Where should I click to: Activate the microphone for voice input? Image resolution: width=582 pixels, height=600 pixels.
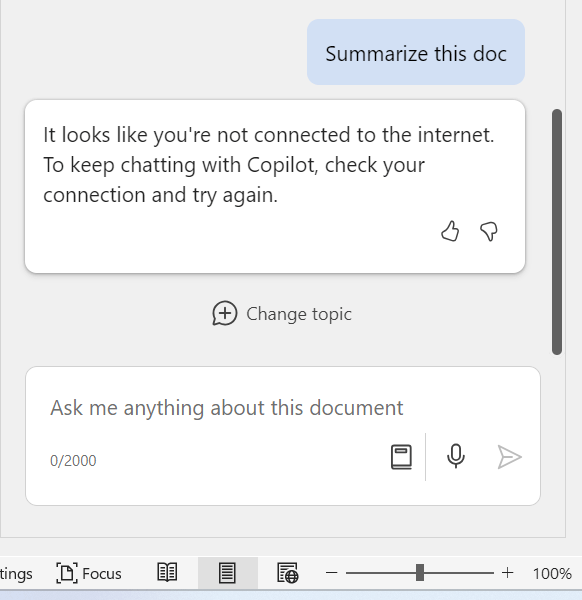[x=456, y=457]
